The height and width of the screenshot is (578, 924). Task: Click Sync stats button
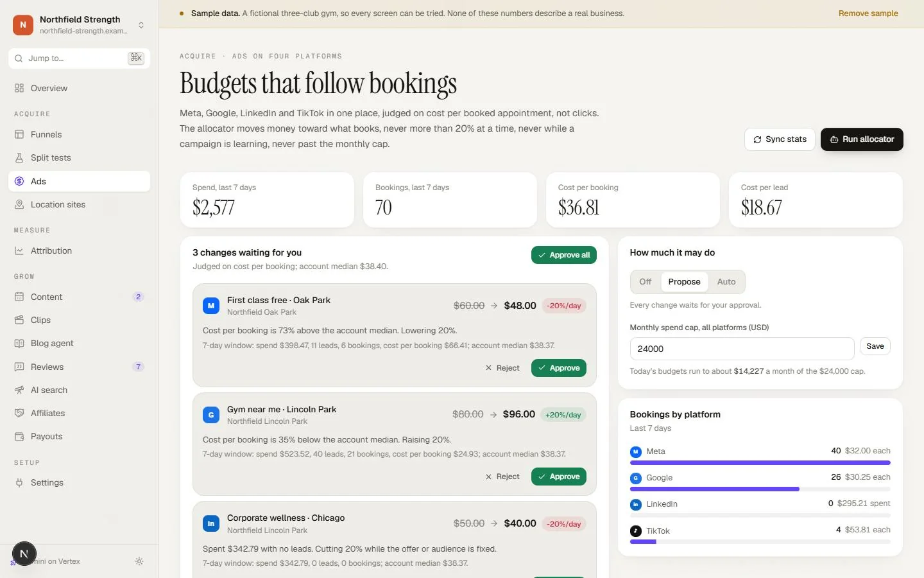pos(780,139)
